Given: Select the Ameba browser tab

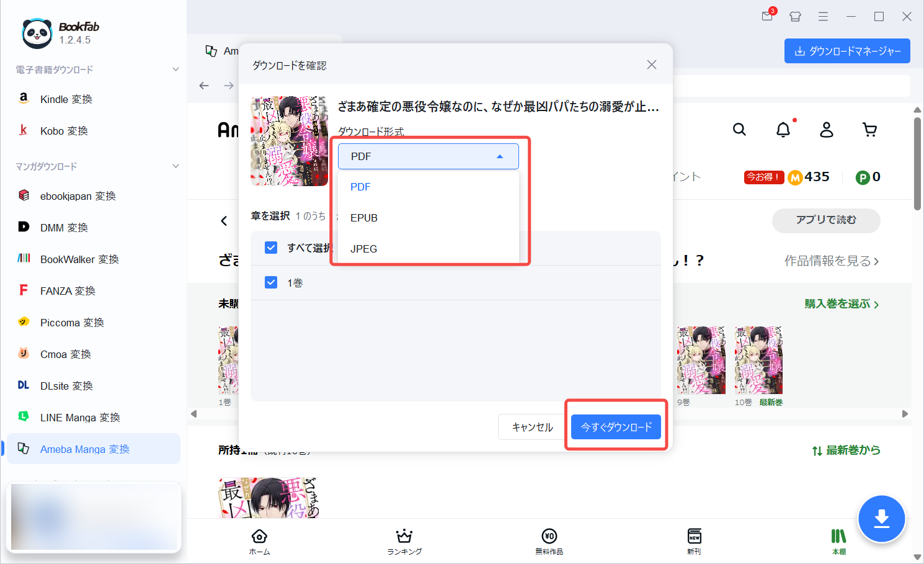Looking at the screenshot, I should [x=222, y=51].
